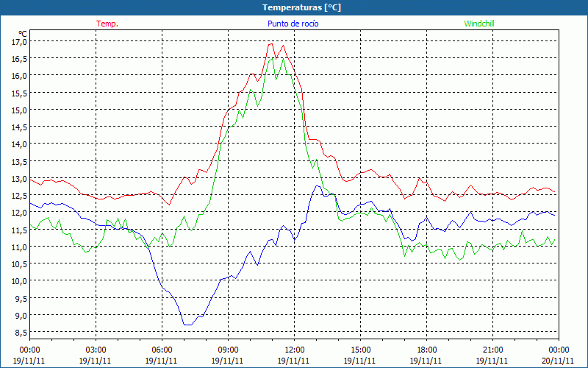Screen dimensions: 588x368
Task: Click the blue Punto de rocío legend label
Action: [x=293, y=24]
